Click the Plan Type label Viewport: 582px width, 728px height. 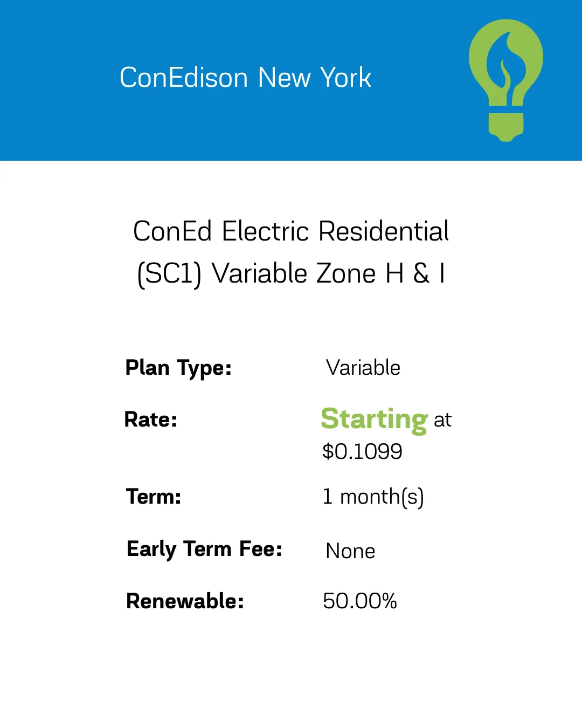tap(178, 368)
